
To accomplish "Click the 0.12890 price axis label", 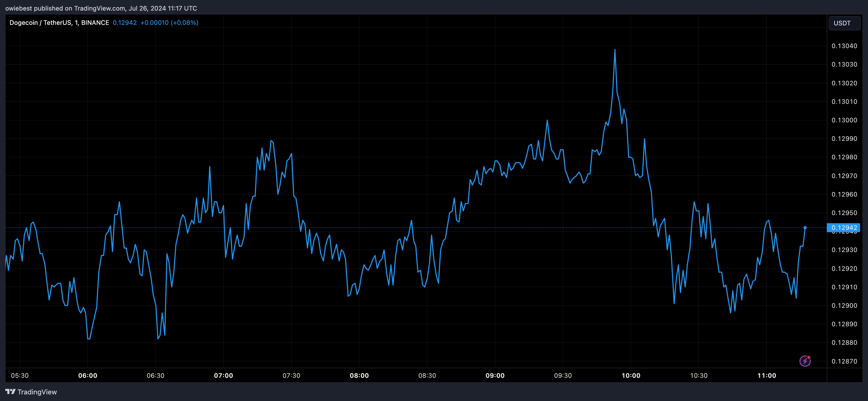I will coord(844,324).
